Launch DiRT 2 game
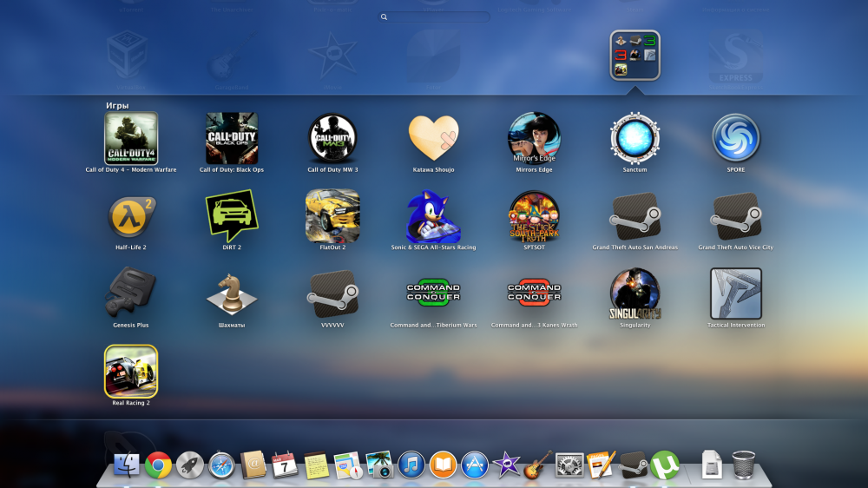The image size is (868, 488). 232,216
